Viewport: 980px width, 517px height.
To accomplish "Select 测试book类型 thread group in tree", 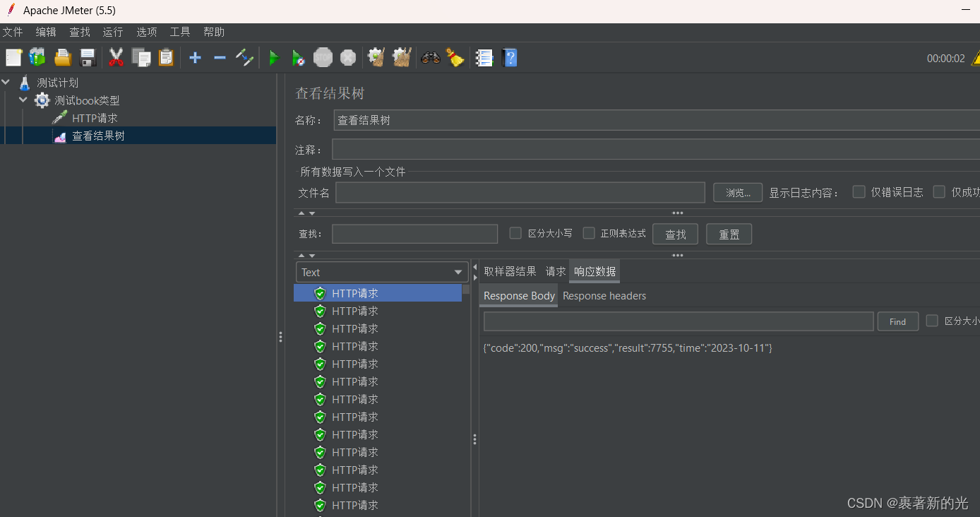I will point(87,100).
